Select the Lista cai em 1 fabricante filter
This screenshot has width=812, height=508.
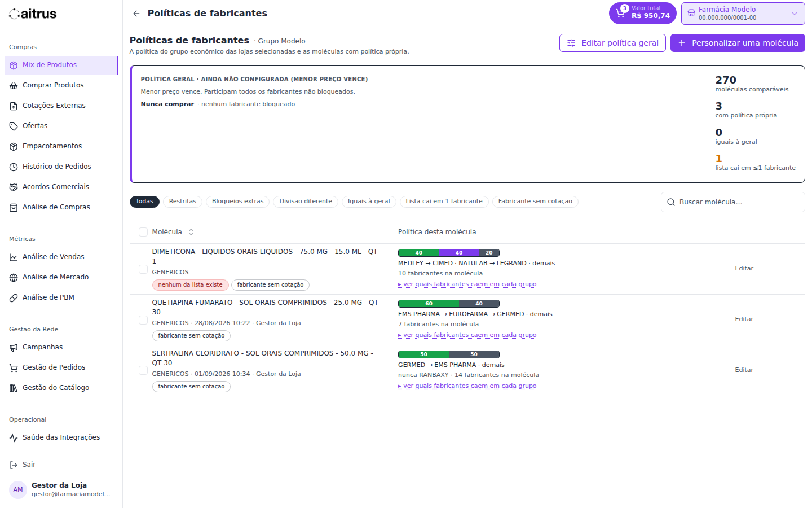[x=444, y=202]
